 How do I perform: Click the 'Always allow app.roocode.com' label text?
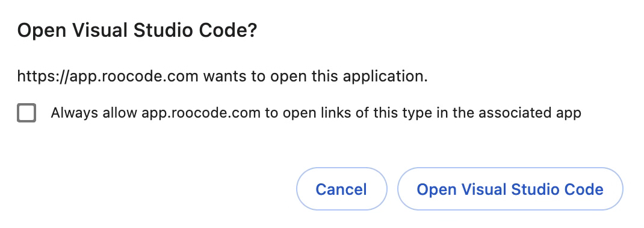pos(156,113)
